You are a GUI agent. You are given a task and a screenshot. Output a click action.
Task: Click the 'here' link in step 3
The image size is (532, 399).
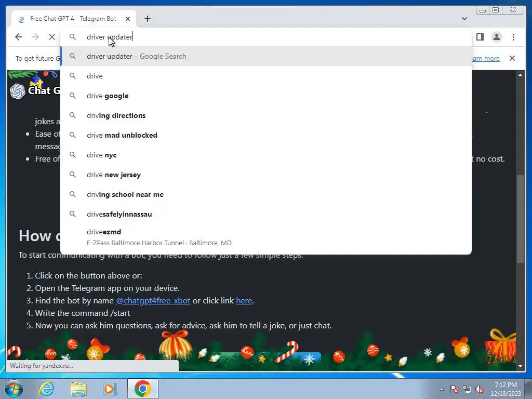(244, 301)
